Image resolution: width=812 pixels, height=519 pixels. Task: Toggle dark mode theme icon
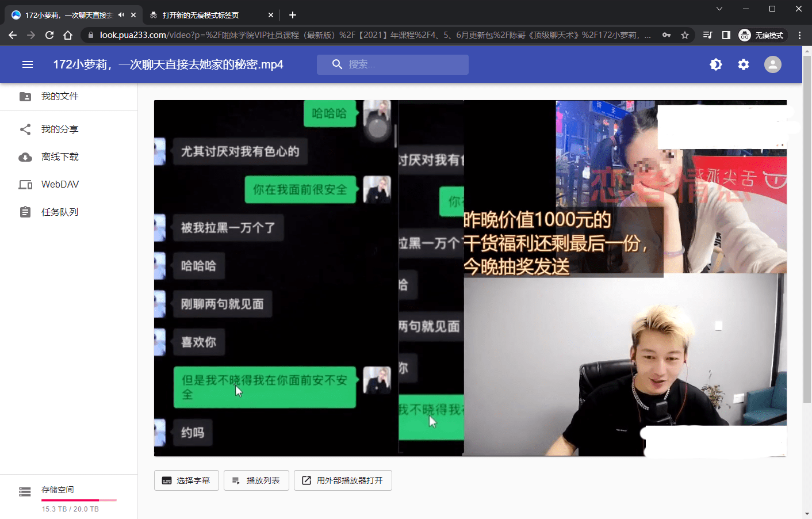[x=716, y=64]
